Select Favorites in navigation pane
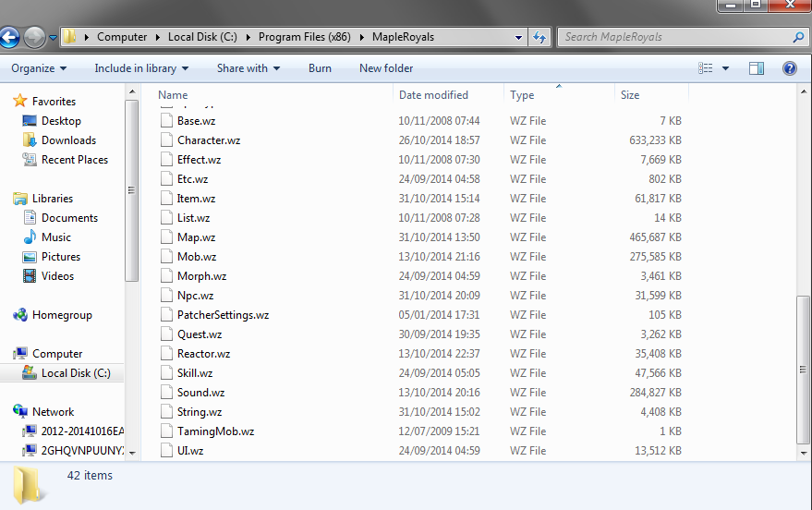This screenshot has height=510, width=812. (54, 102)
